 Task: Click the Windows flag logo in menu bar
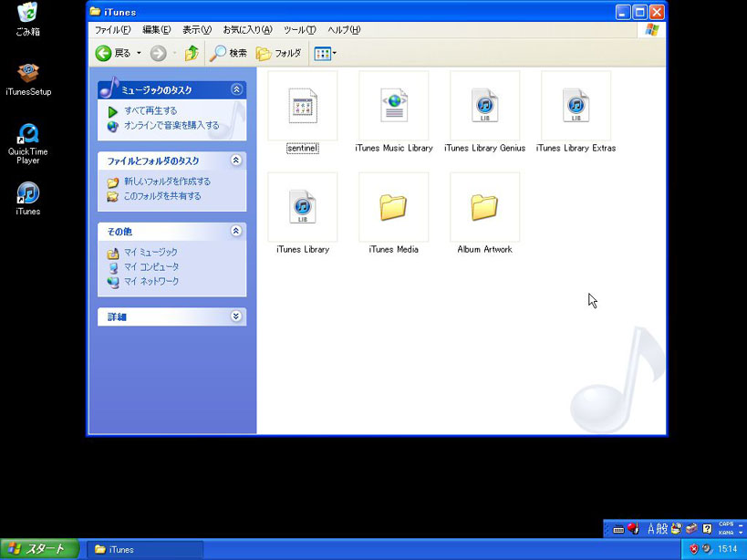[x=652, y=30]
